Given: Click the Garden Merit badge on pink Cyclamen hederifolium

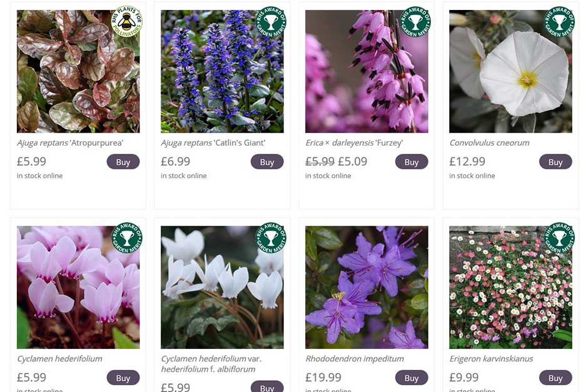Looking at the screenshot, I should click(x=127, y=238).
